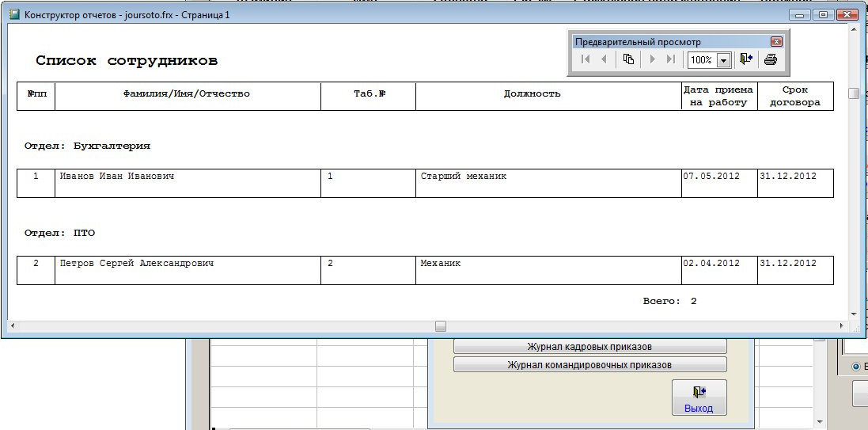
Task: Close the Предварительный просмотр toolbar
Action: pyautogui.click(x=776, y=42)
